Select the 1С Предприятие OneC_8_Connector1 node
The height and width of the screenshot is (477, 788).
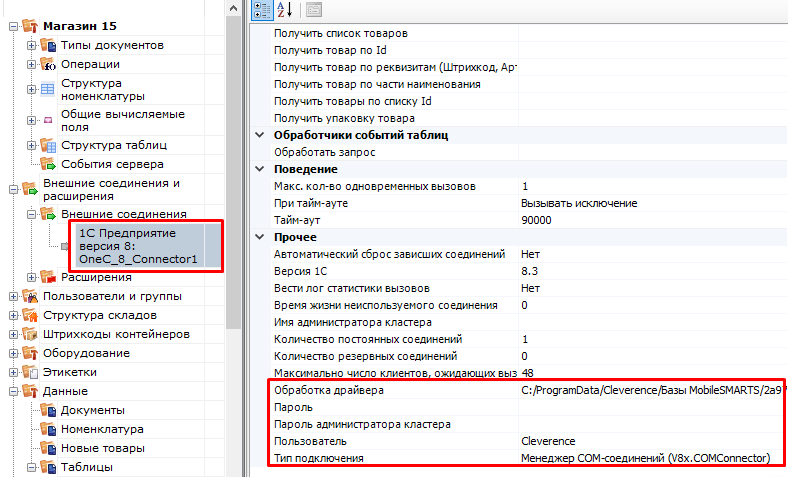[140, 246]
